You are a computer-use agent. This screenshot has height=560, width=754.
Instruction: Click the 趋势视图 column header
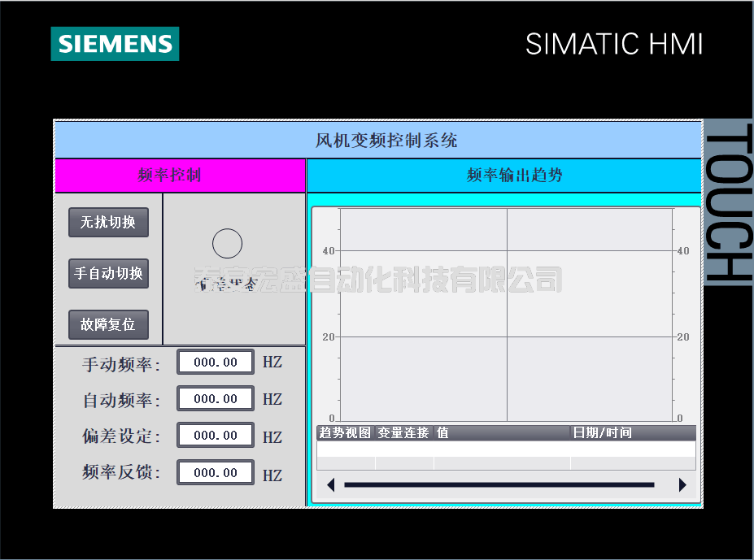point(342,432)
